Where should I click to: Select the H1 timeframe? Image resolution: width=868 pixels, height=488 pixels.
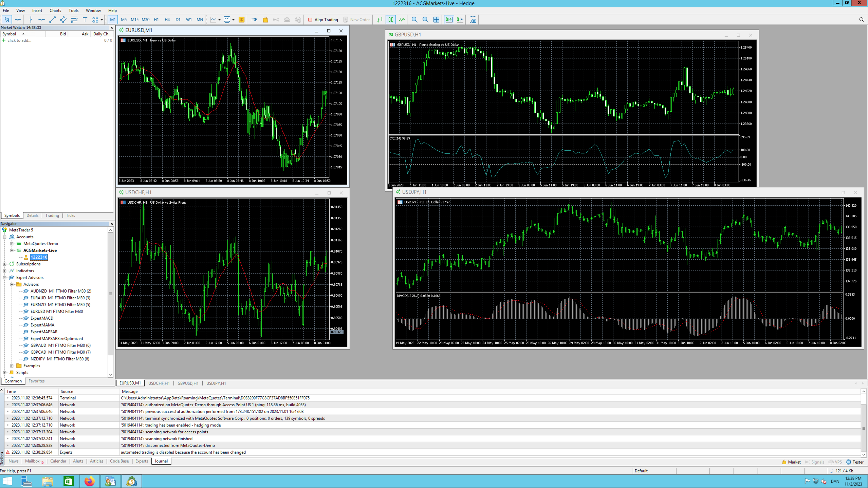[156, 20]
